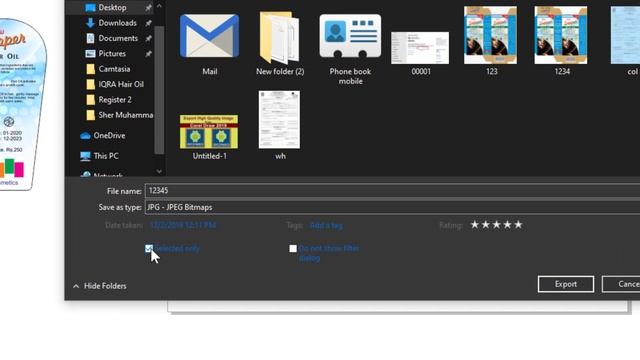This screenshot has height=360, width=640.
Task: Click the navigation pane scrollbar thumb
Action: [x=159, y=90]
